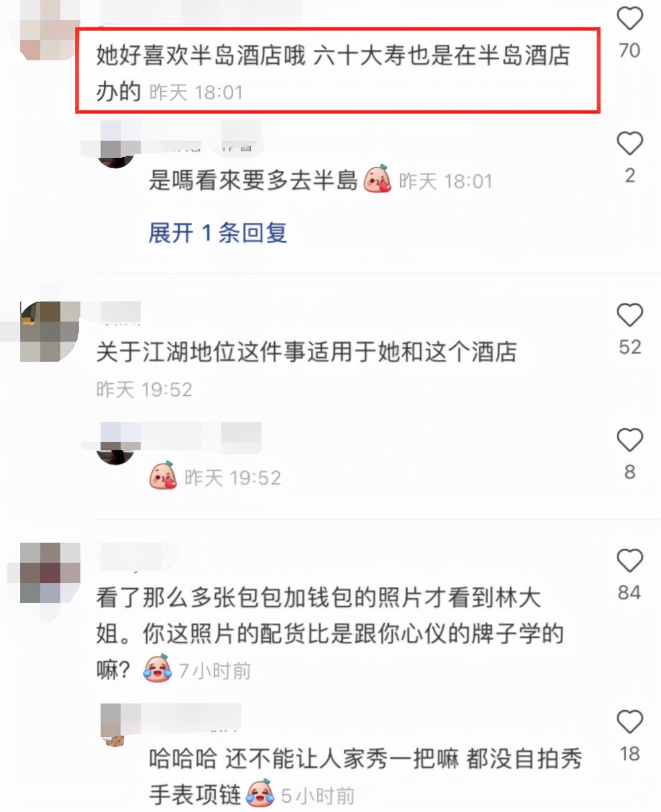Like the 哈哈哈 reply with 18 likes
Viewport: 661px width, 812px height.
coord(629,722)
